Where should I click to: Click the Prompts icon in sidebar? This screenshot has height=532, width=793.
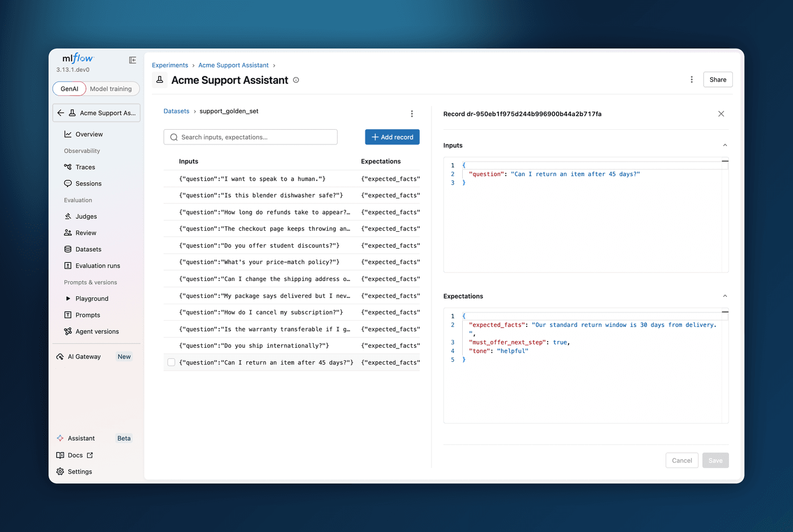coord(68,315)
